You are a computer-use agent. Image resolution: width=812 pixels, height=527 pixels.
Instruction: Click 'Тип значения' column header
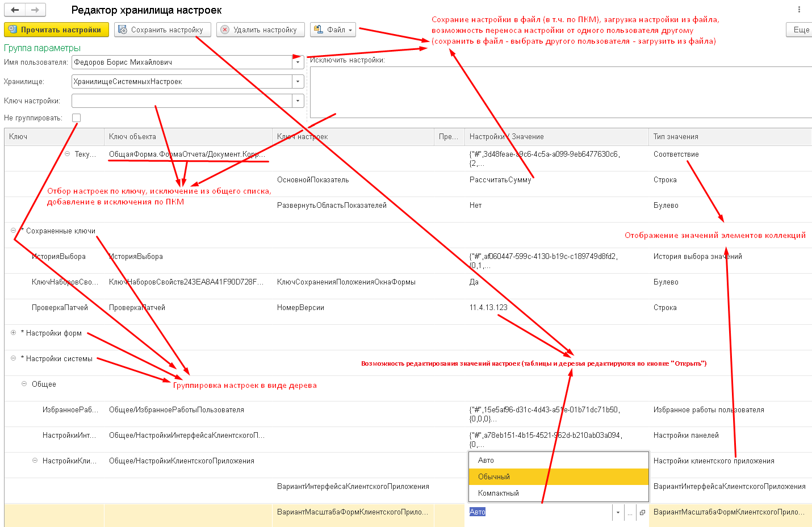pos(730,136)
